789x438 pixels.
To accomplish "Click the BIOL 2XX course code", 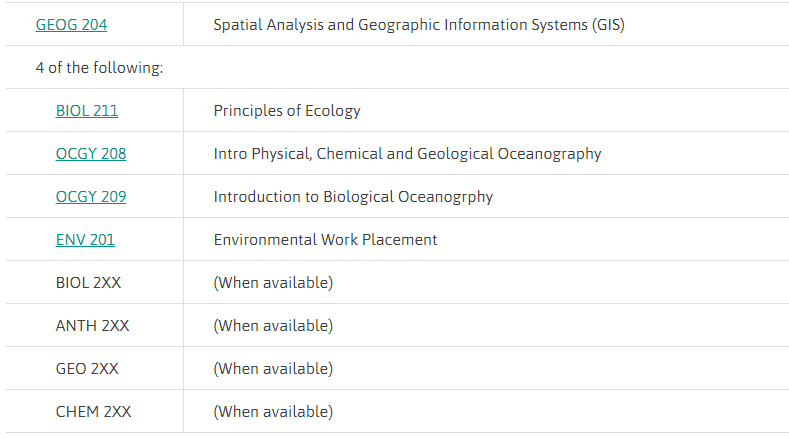I will (x=88, y=283).
